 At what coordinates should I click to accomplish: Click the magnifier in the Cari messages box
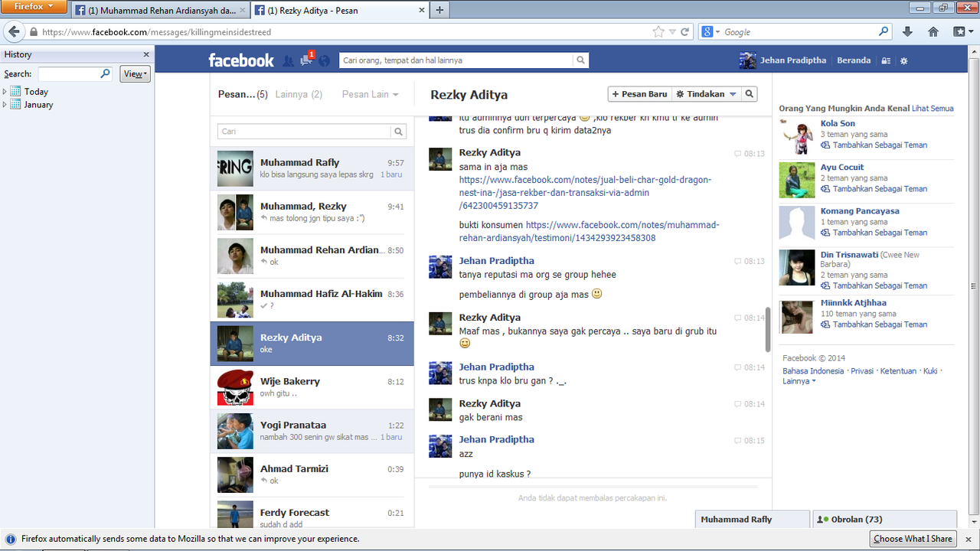point(398,132)
